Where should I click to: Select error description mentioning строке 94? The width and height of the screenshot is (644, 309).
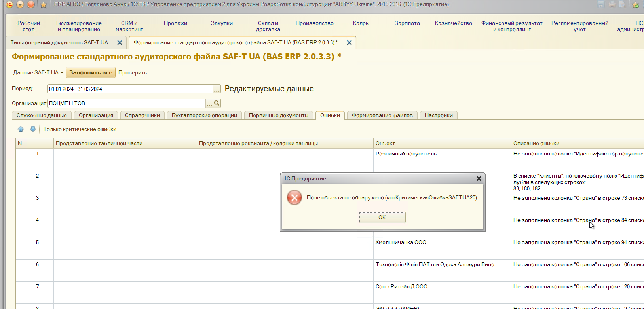pos(578,248)
